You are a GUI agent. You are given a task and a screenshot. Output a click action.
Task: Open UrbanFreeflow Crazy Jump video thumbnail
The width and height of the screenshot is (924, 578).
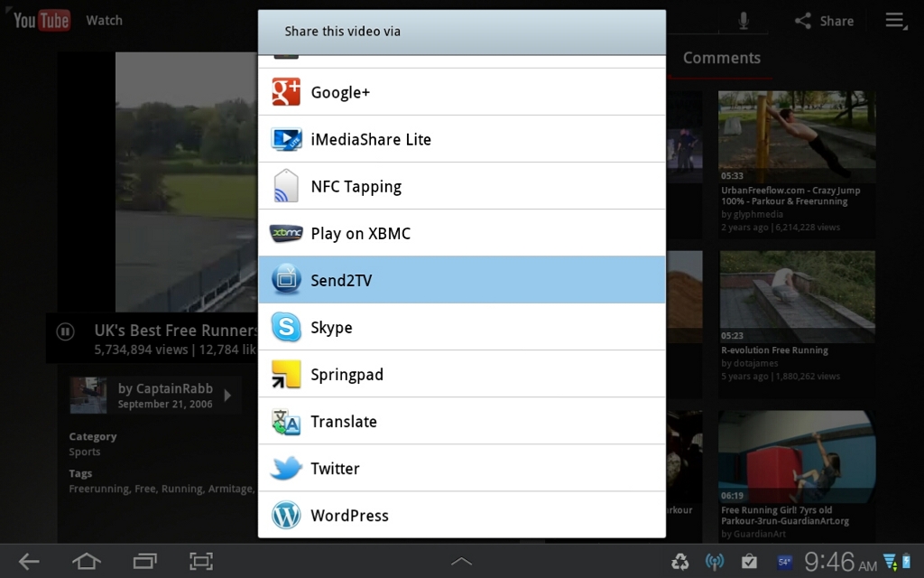[797, 137]
